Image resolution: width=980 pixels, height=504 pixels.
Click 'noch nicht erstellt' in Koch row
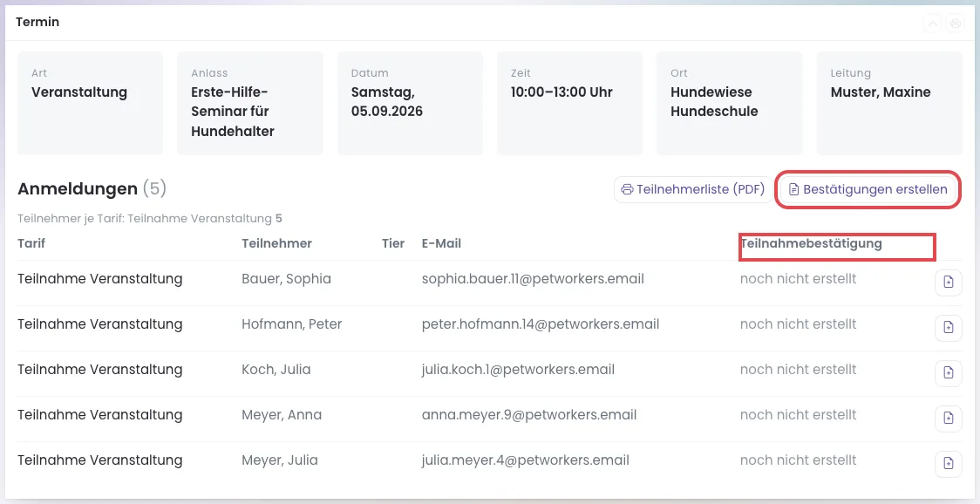[798, 370]
